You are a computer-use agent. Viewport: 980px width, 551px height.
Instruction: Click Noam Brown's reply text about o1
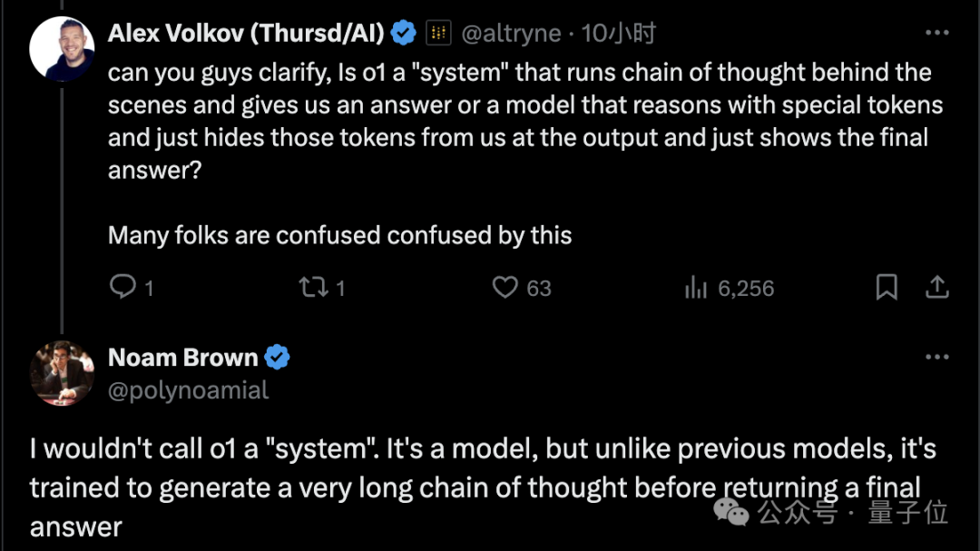483,487
